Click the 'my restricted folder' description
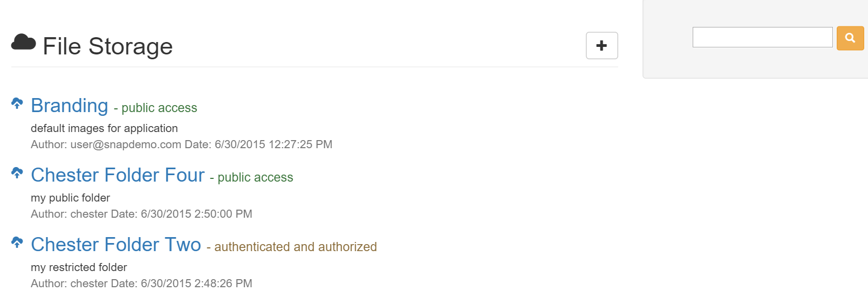Screen dimensions: 868x298 coord(79,267)
